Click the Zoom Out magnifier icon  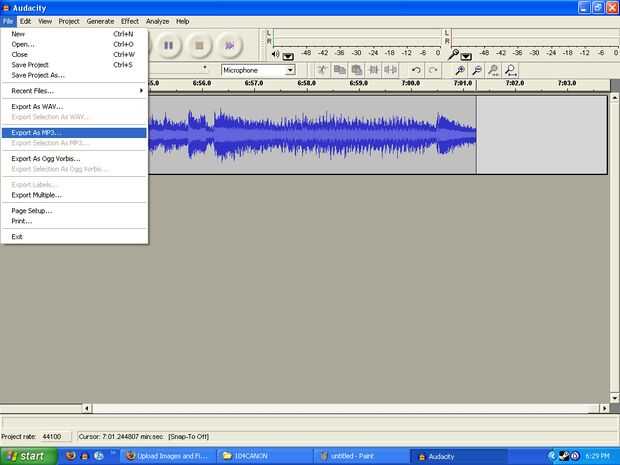pyautogui.click(x=476, y=70)
